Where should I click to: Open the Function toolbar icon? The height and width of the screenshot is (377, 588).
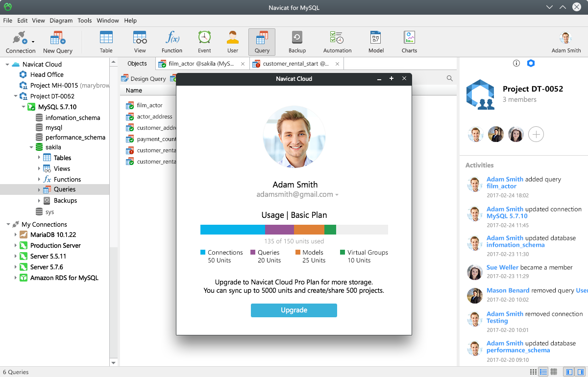(172, 42)
